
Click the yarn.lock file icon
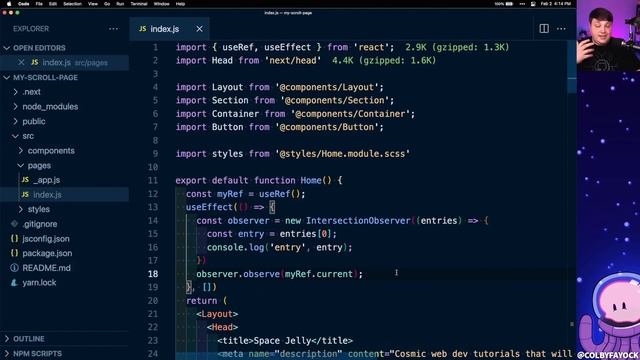(x=14, y=282)
